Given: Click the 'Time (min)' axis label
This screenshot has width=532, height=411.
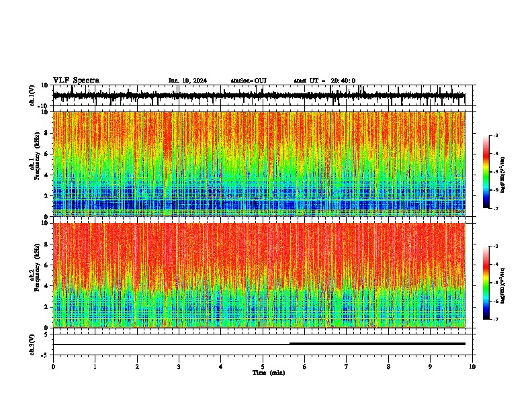Looking at the screenshot, I should [269, 373].
